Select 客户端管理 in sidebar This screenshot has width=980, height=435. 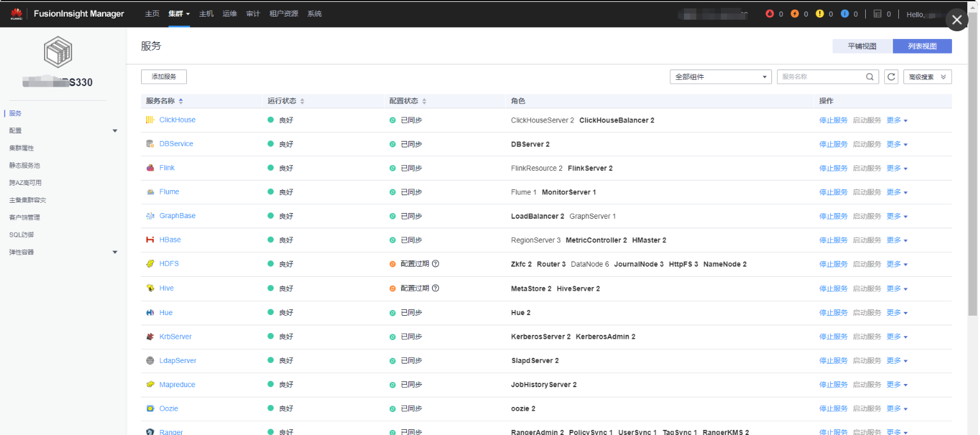24,217
